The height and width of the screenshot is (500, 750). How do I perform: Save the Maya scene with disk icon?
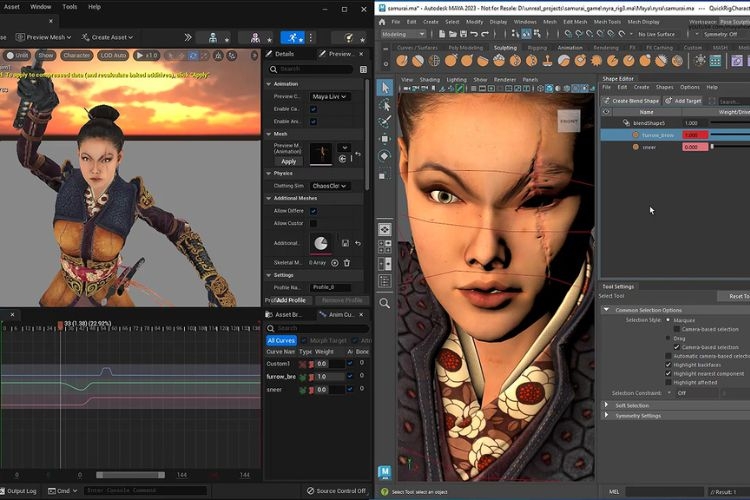pos(463,34)
